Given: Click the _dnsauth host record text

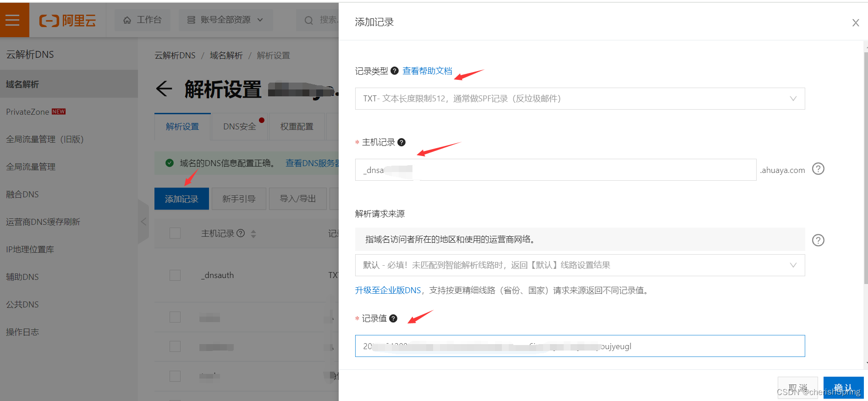Looking at the screenshot, I should click(217, 275).
